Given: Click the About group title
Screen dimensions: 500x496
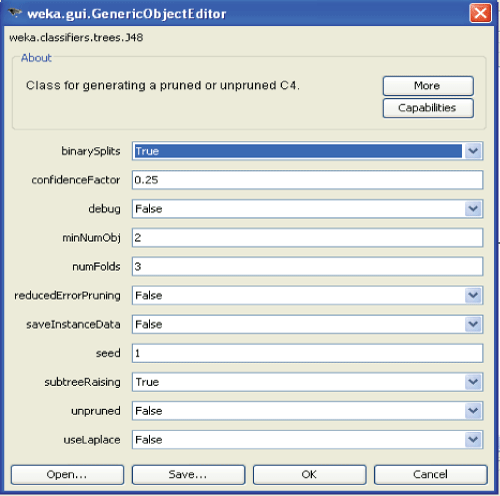Looking at the screenshot, I should (36, 58).
